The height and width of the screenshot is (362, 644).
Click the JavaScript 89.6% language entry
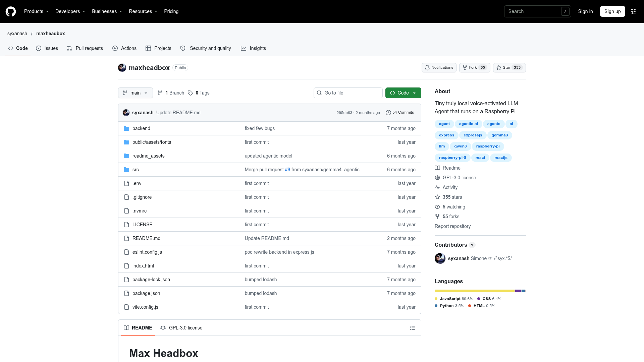coord(454,299)
